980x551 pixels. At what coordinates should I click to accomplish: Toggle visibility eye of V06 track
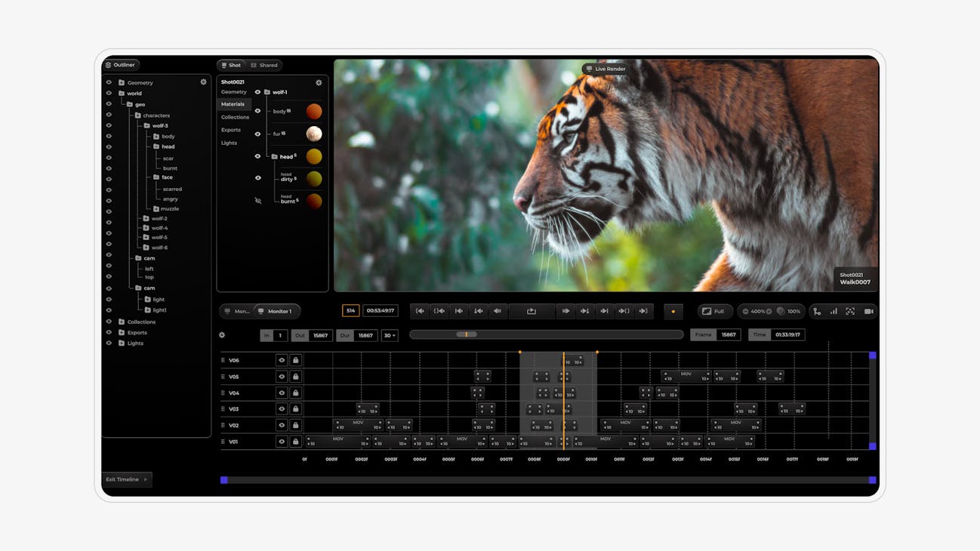[x=282, y=361]
